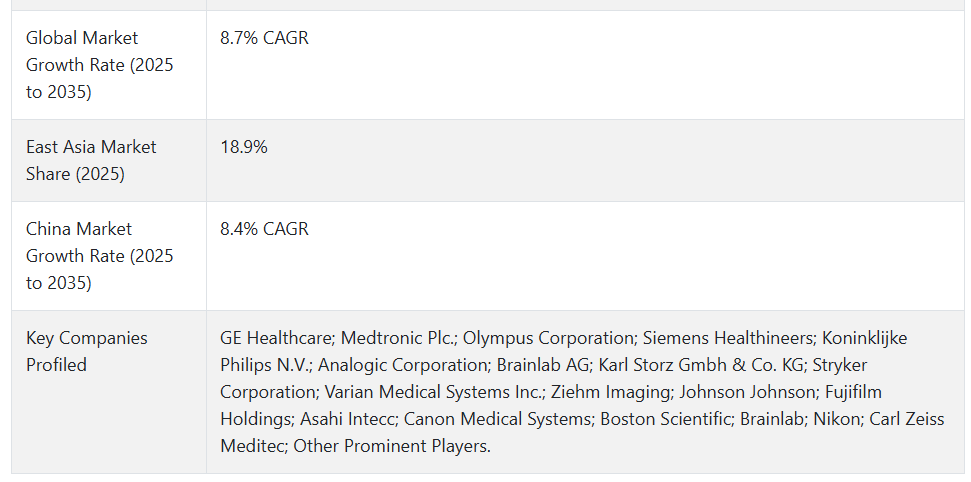971x482 pixels.
Task: Click Medtronic Plc. in the companies list
Action: pyautogui.click(x=398, y=338)
